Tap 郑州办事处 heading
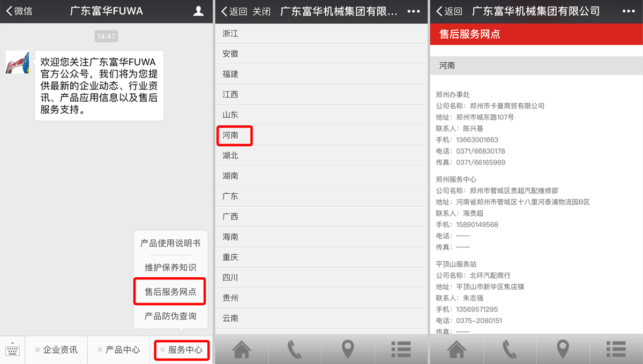Screen dimensions: 643x364 [x=453, y=95]
